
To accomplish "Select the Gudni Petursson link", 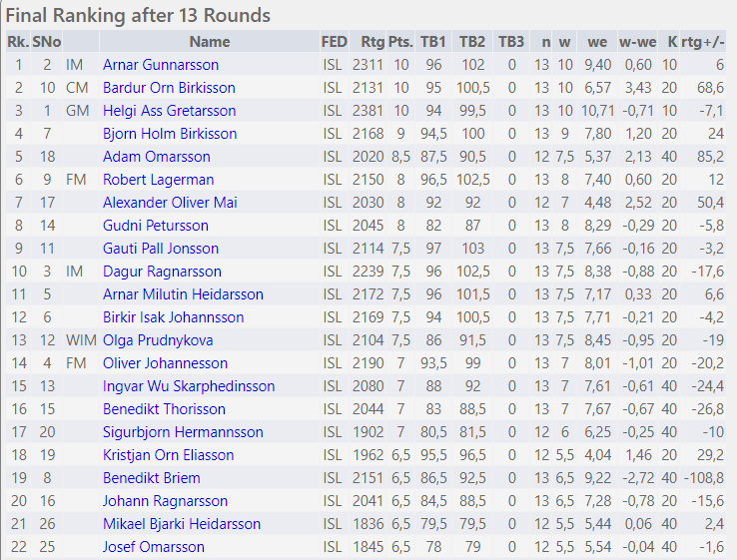I will coord(156,226).
